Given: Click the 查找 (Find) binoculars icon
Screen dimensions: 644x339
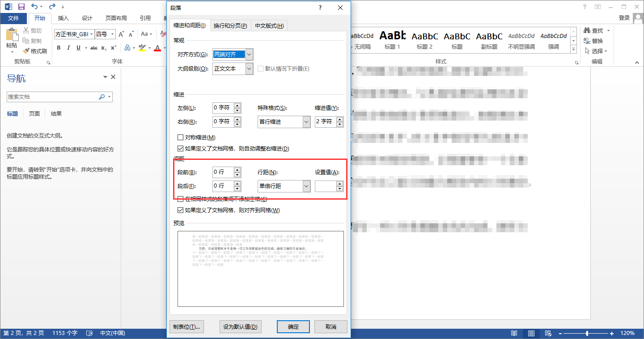Looking at the screenshot, I should pos(587,30).
